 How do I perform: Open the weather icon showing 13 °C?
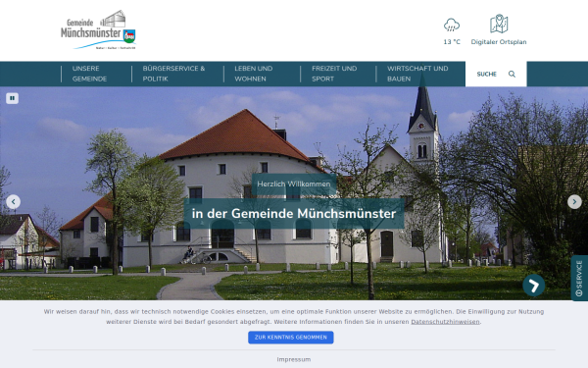452,25
